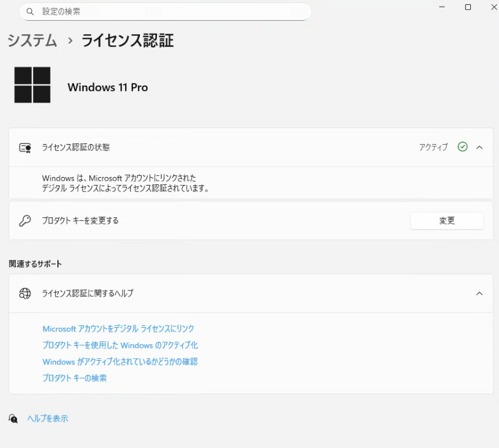Viewport: 499px width, 448px height.
Task: Click the search magnifier icon
Action: coord(30,12)
